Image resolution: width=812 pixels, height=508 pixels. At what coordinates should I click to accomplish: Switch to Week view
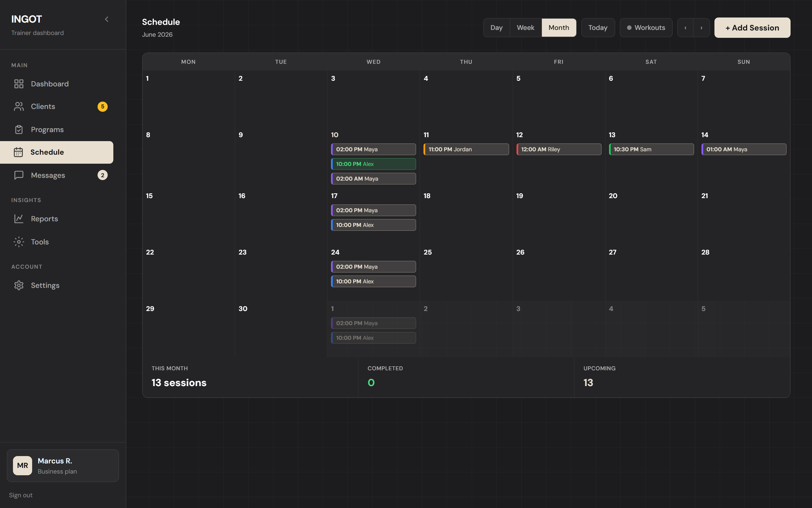point(526,28)
